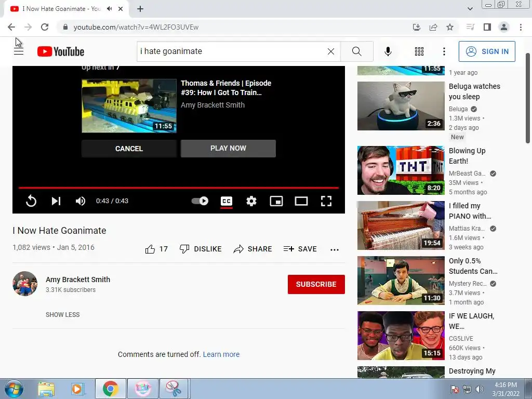Toggle the autoplay switch
Image resolution: width=532 pixels, height=399 pixels.
[x=200, y=201]
